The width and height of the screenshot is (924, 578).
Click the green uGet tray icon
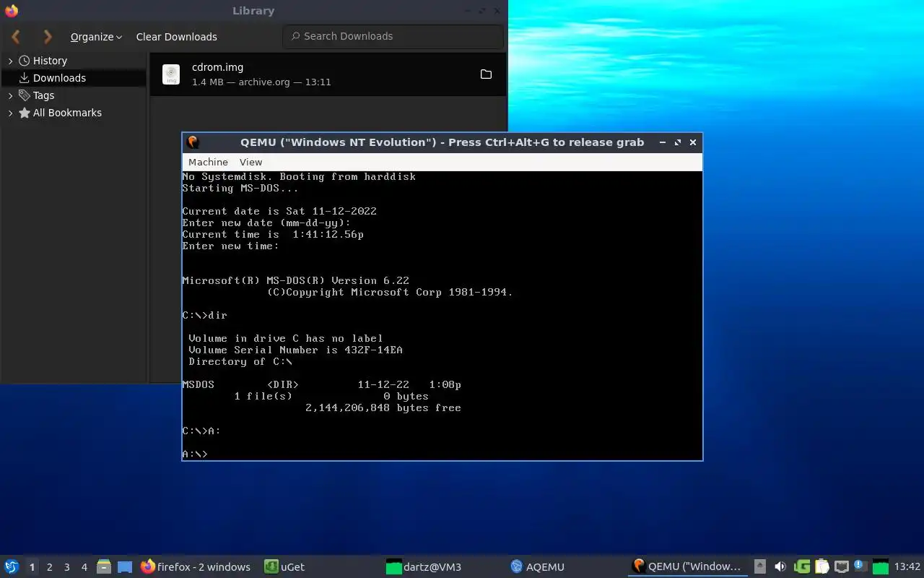click(802, 567)
